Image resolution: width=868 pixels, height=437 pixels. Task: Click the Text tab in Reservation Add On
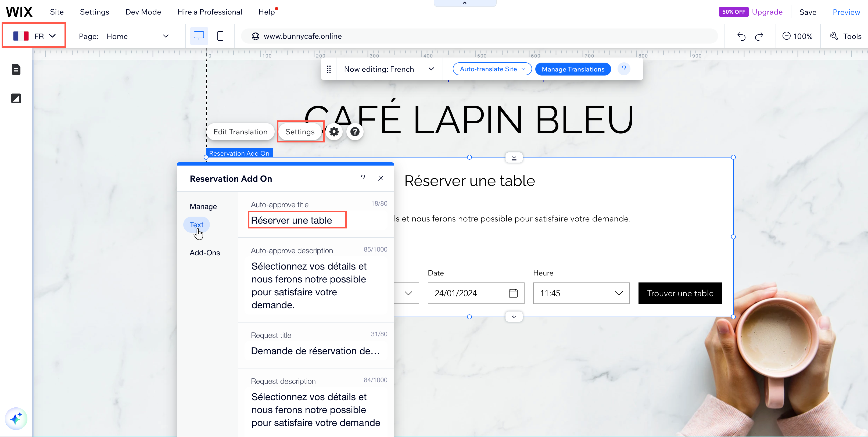[x=197, y=225]
